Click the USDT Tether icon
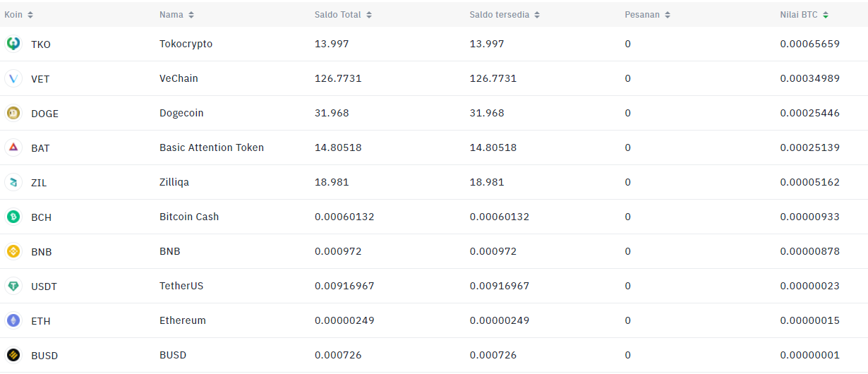 13,286
